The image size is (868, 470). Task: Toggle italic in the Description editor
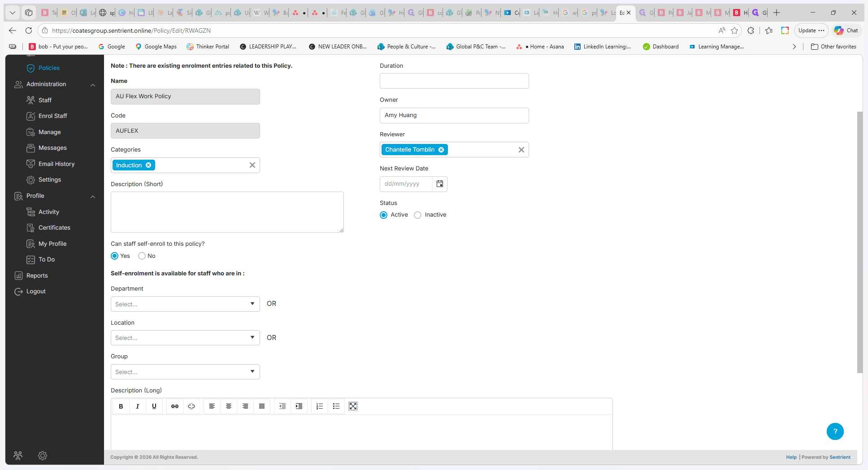pos(137,406)
